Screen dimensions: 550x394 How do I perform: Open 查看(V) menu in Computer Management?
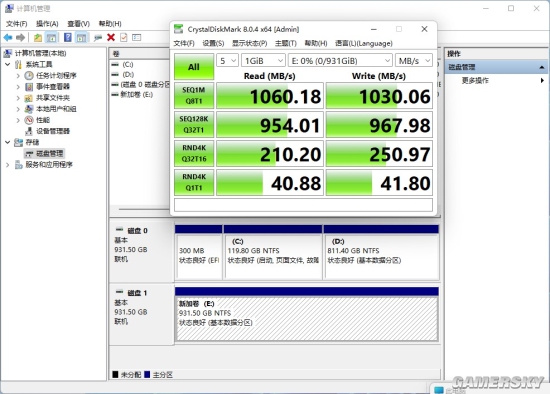pos(79,24)
